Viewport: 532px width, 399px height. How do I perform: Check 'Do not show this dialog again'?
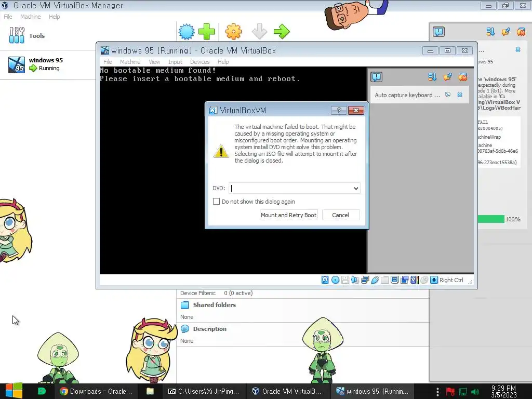click(x=216, y=201)
